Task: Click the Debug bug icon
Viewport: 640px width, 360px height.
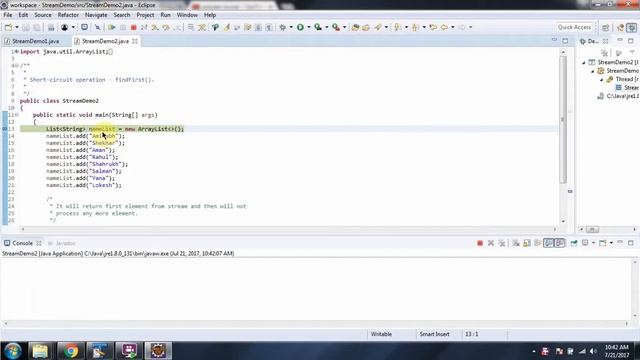Action: 282,27
